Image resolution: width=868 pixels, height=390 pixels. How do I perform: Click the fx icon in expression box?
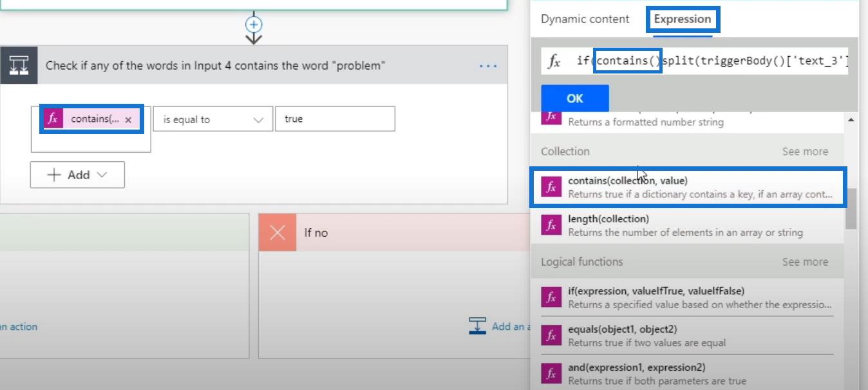pyautogui.click(x=554, y=61)
